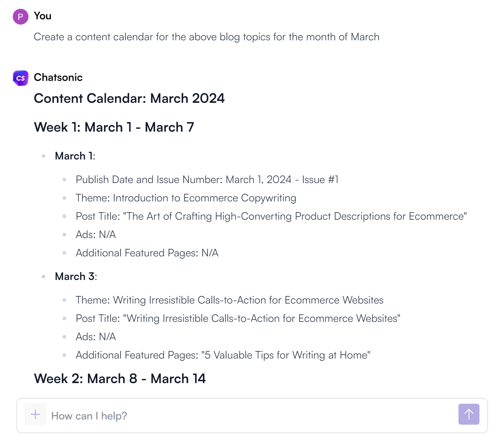Select the 'Content Calendar: March 2024' heading

(129, 99)
